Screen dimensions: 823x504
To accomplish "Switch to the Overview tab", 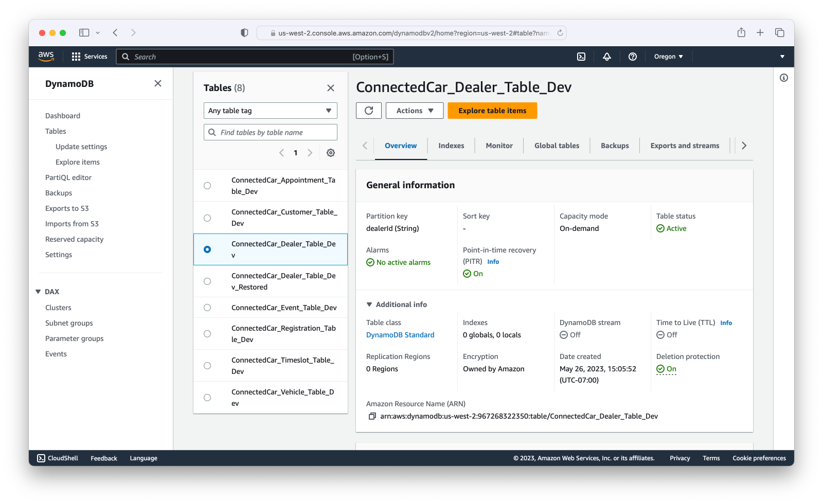I will coord(401,146).
